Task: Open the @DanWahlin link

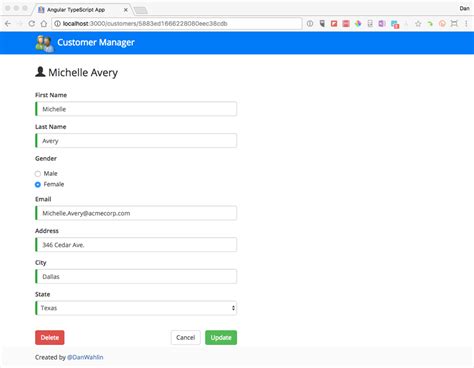Action: pos(85,357)
